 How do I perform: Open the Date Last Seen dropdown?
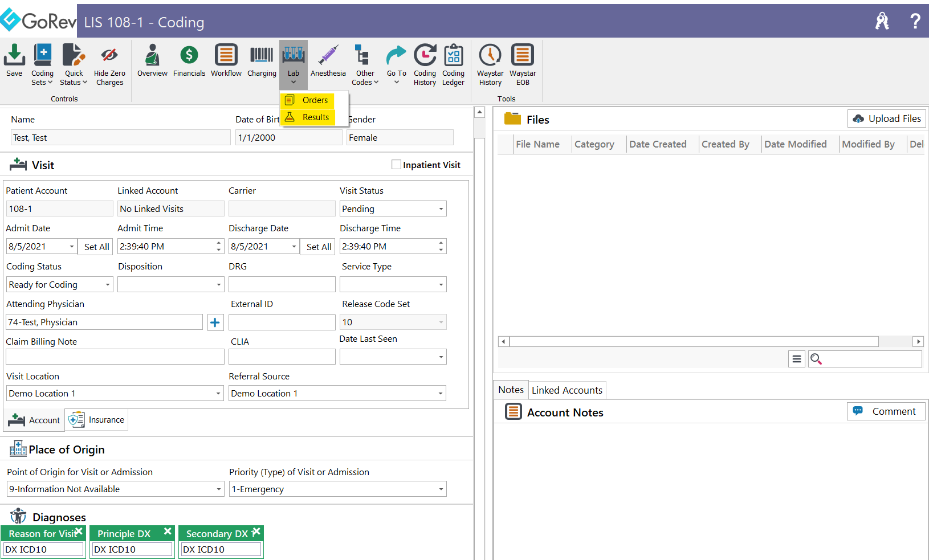pyautogui.click(x=441, y=357)
